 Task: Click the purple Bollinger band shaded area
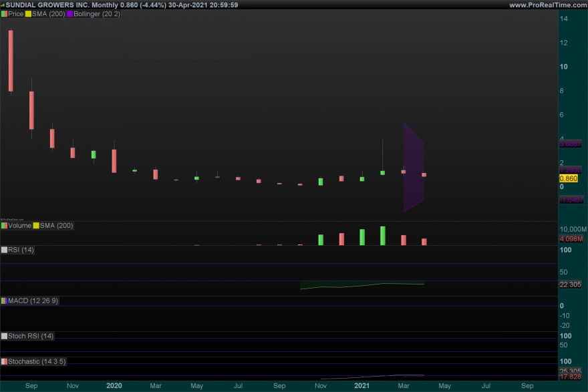(414, 168)
